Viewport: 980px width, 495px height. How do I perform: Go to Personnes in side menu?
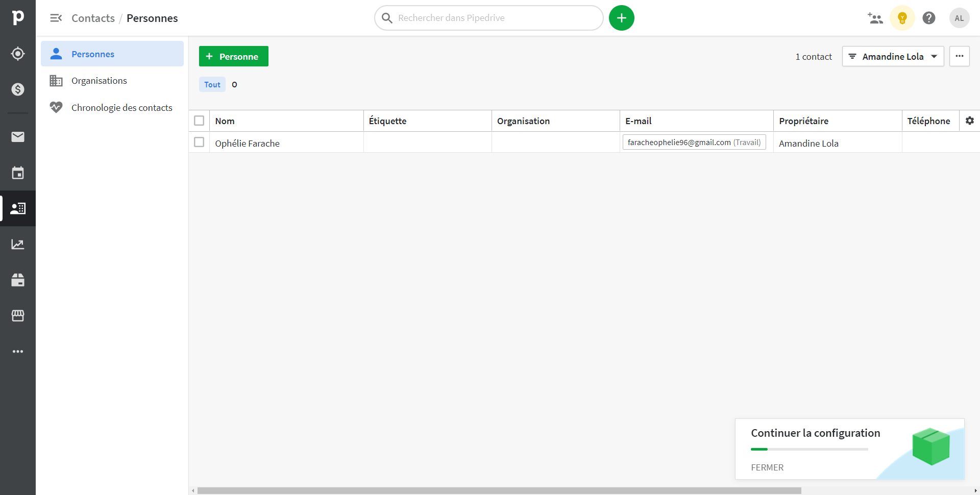pos(112,54)
